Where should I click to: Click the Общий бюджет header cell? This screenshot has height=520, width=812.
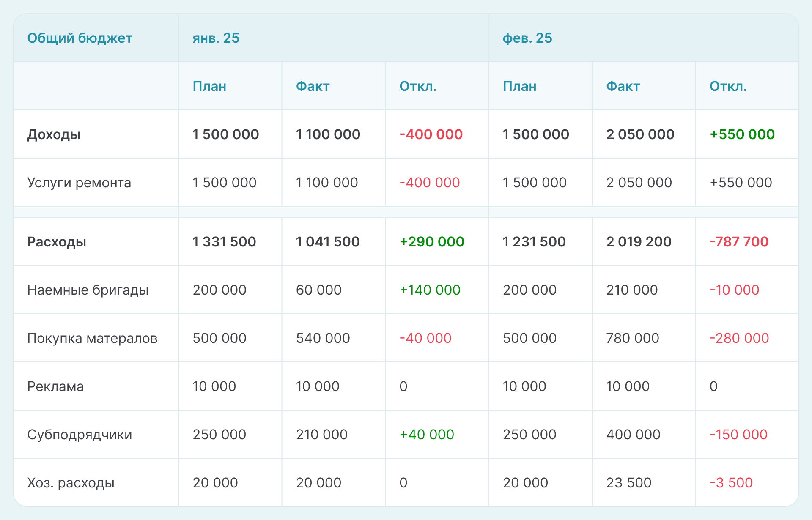(x=80, y=38)
